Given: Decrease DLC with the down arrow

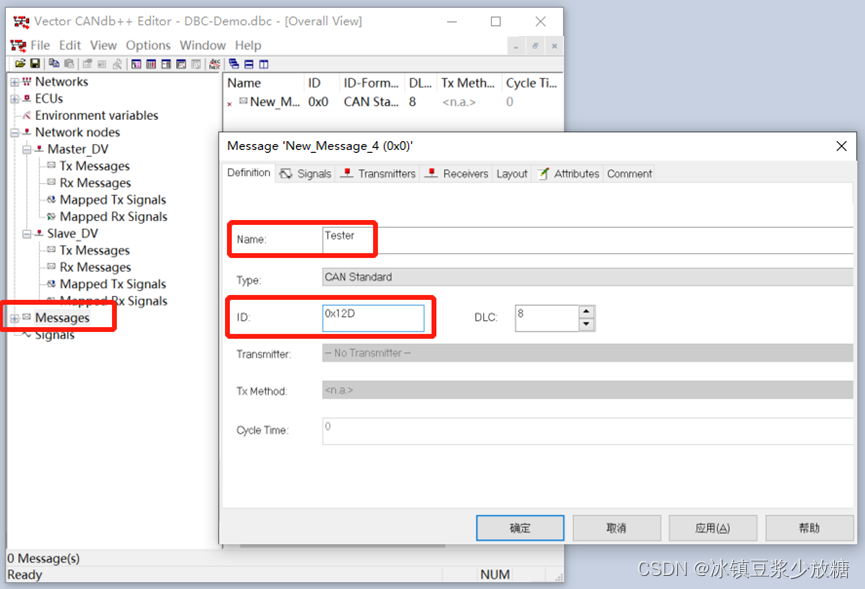Looking at the screenshot, I should (586, 324).
